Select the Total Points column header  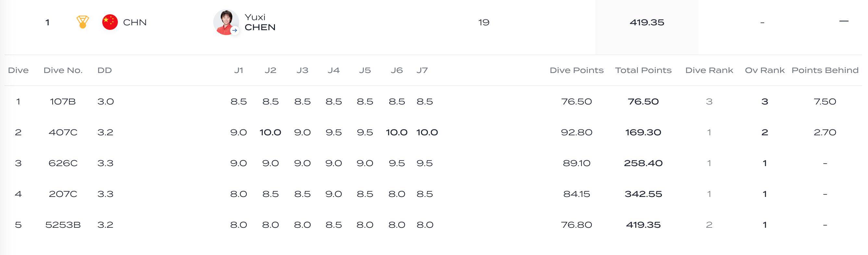tap(643, 70)
